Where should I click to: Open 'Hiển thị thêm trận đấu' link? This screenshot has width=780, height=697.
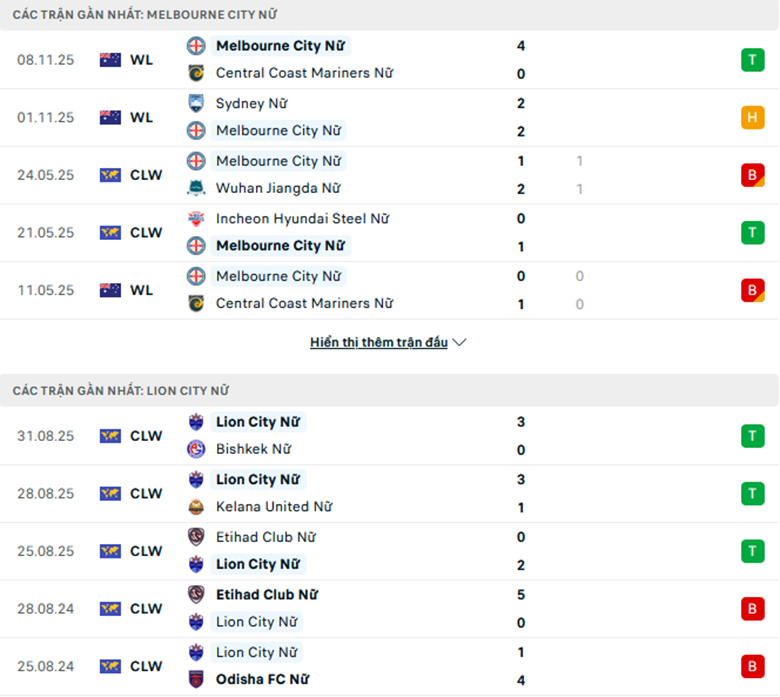coord(379,342)
